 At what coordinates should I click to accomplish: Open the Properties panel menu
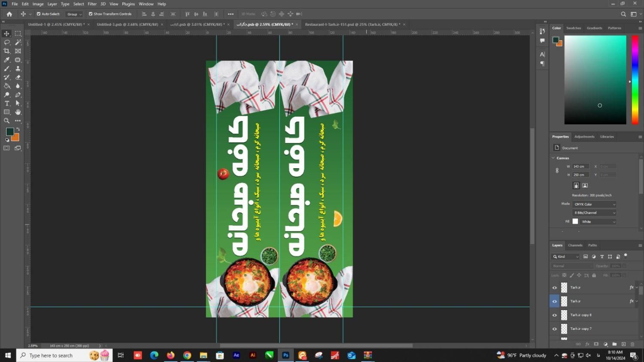tap(640, 137)
